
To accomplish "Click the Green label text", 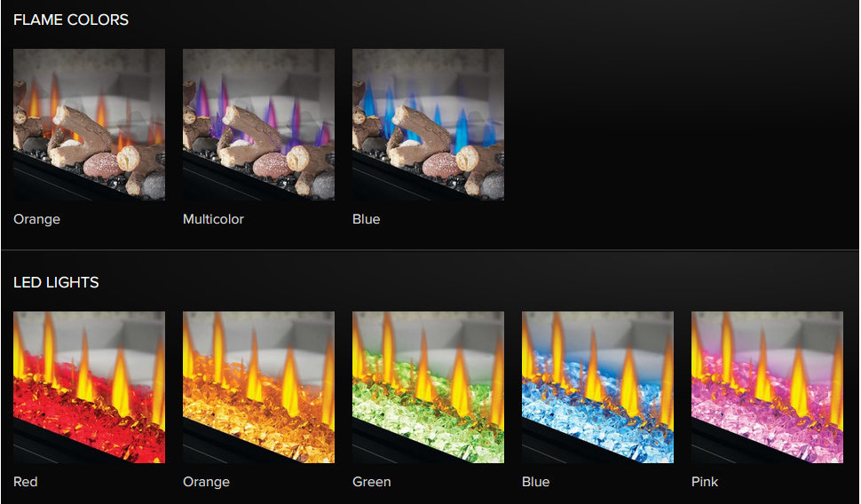I will pos(372,482).
